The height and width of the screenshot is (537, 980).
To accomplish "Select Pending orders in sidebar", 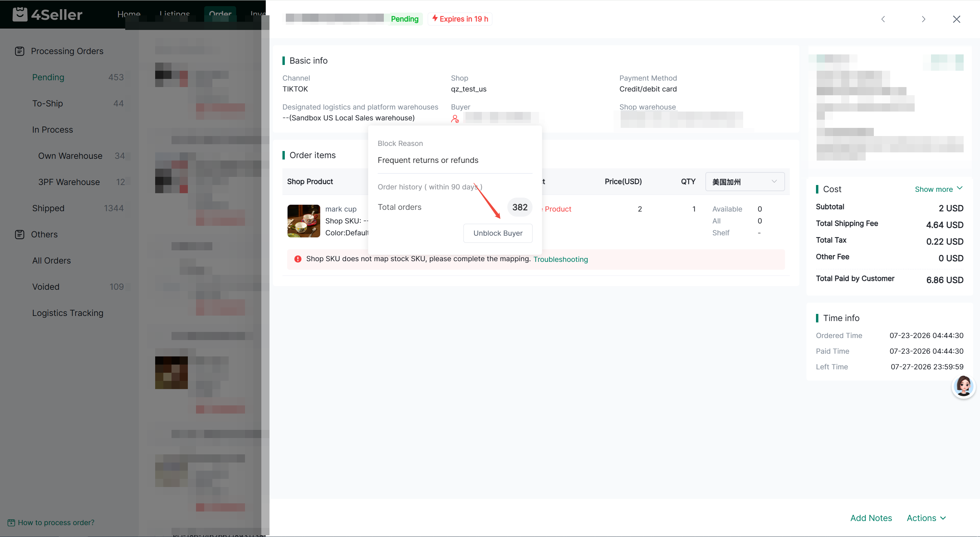I will 48,77.
